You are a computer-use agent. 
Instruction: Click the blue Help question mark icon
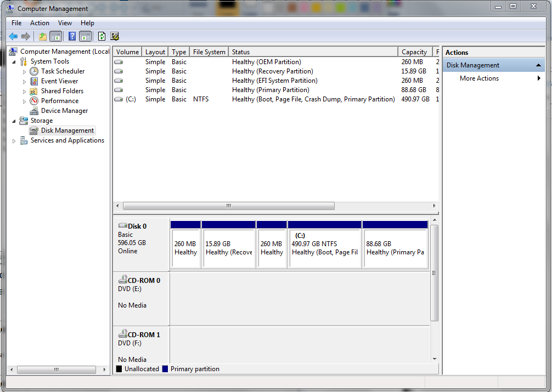point(72,36)
